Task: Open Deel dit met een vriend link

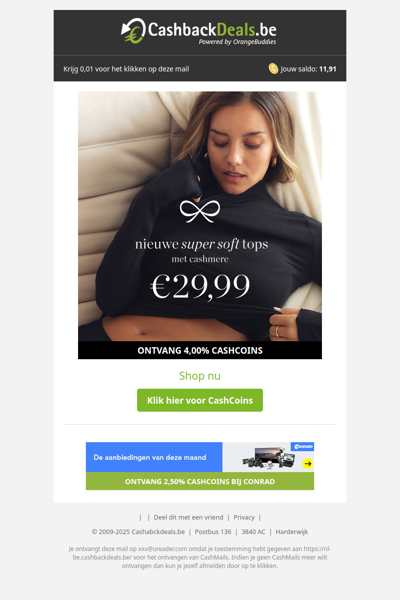Action: click(188, 517)
